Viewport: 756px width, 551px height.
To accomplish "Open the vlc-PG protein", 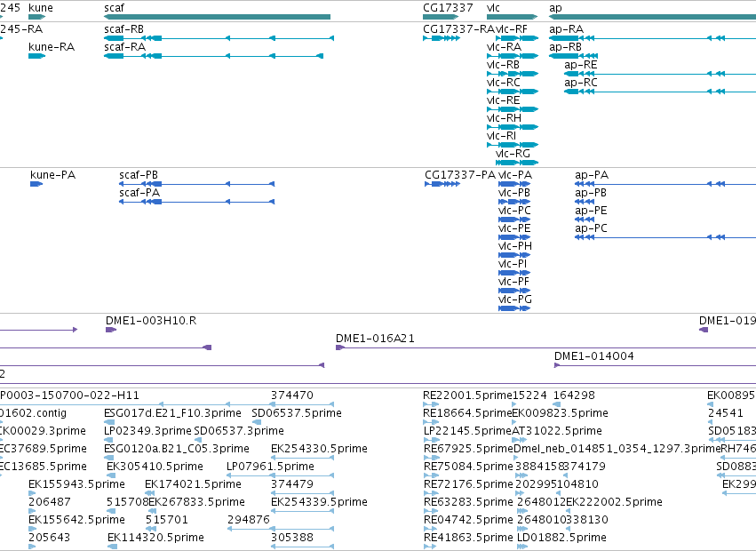I will pyautogui.click(x=514, y=308).
